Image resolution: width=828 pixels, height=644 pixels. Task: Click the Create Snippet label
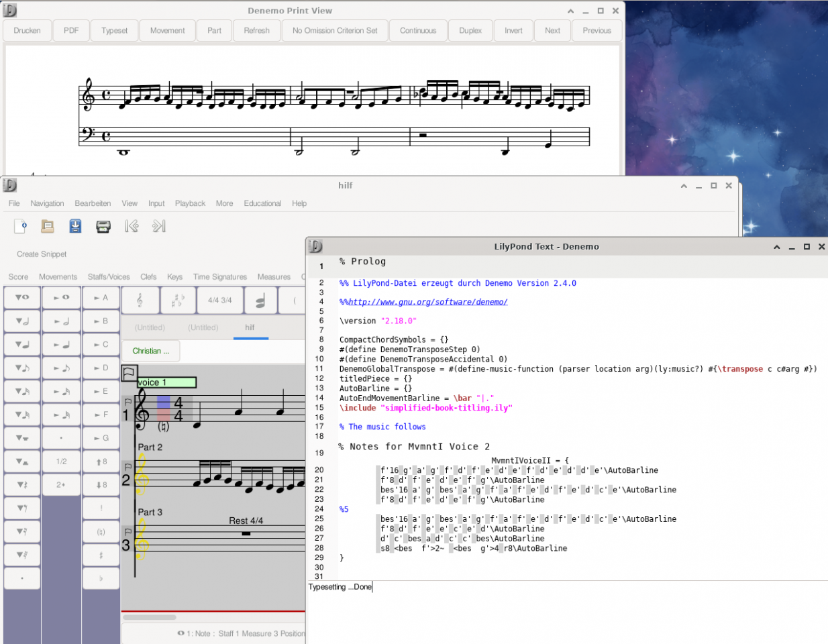(x=42, y=254)
